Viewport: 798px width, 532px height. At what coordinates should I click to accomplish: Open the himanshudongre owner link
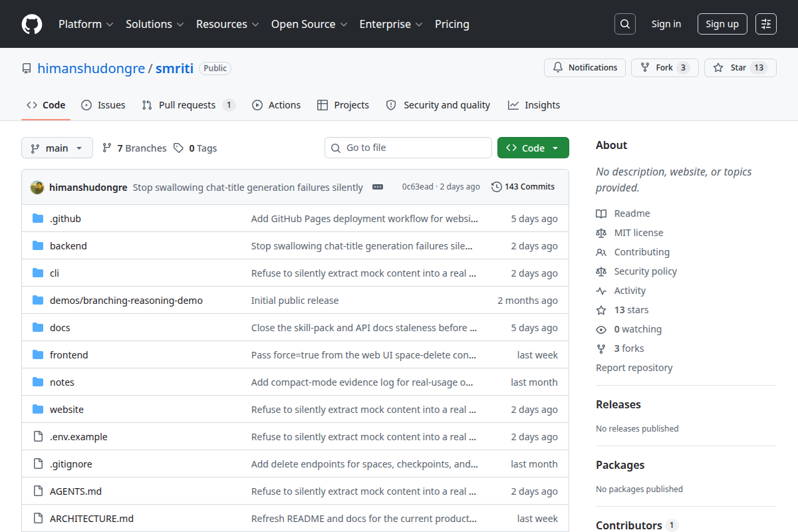91,68
